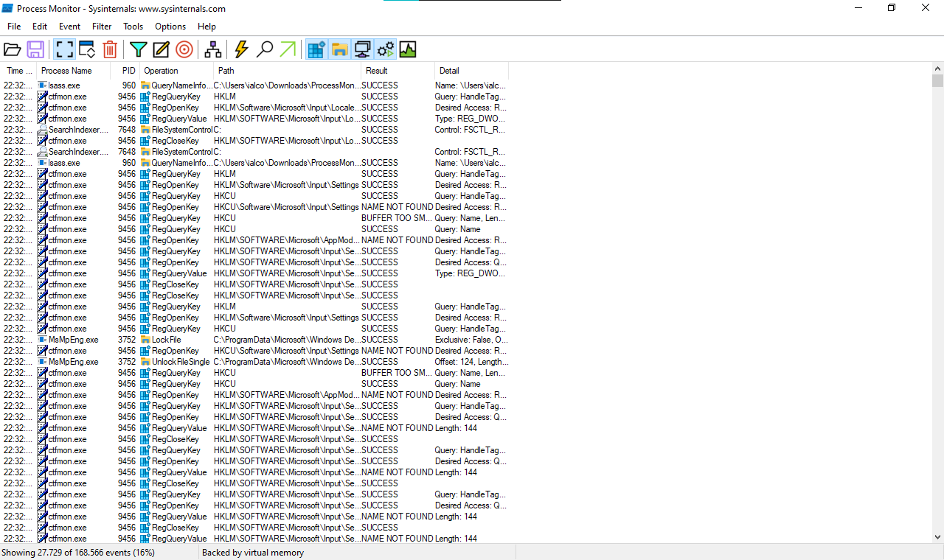Select the target Include Process From Window icon
This screenshot has width=944, height=560.
[184, 49]
